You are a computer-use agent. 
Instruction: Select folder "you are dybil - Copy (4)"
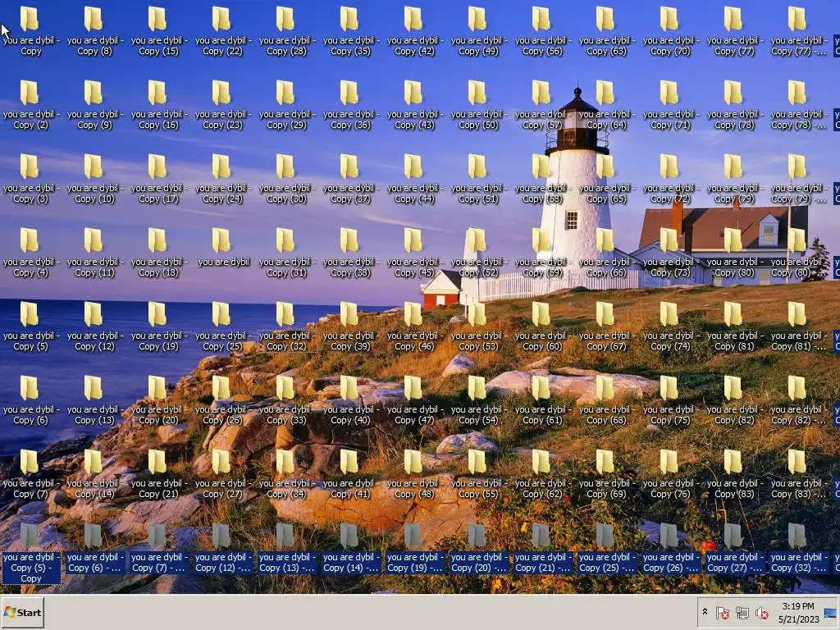(29, 253)
